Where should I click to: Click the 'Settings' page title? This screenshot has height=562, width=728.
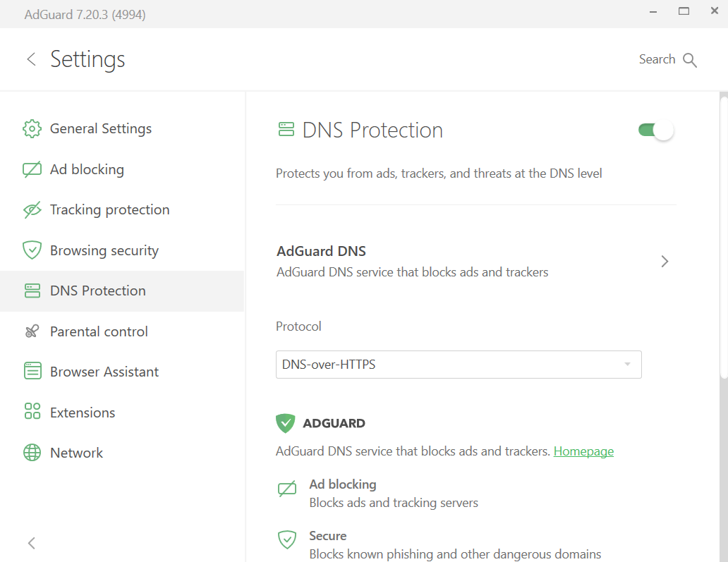pos(87,59)
